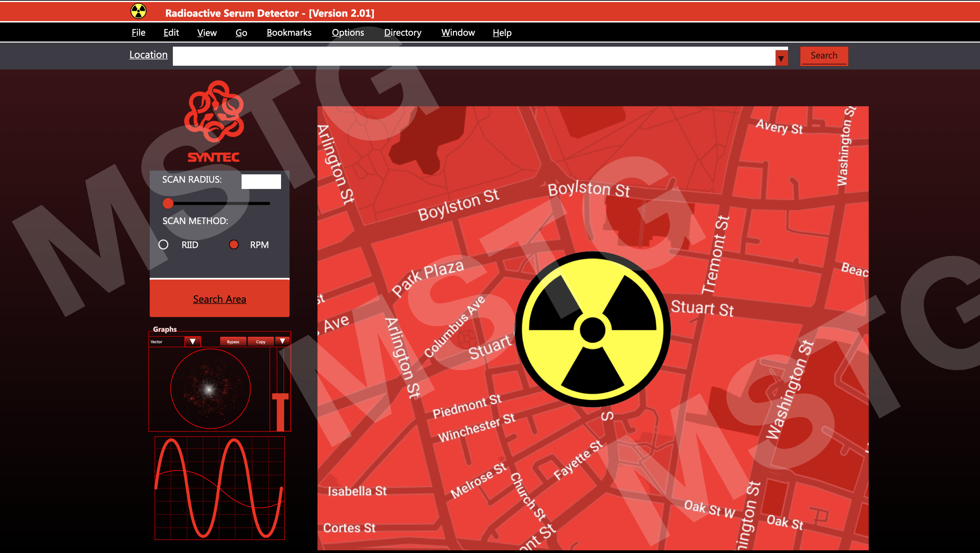Toggle Bypass on the Vector graph
This screenshot has height=553, width=980.
(233, 342)
